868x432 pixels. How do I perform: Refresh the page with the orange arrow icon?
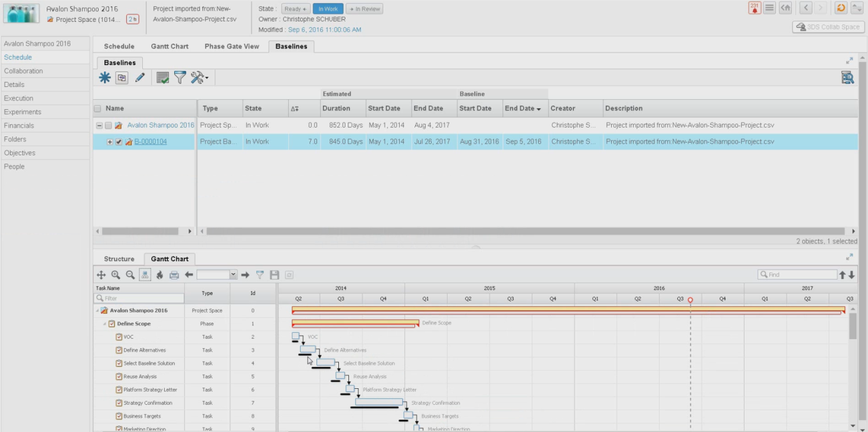coord(841,8)
